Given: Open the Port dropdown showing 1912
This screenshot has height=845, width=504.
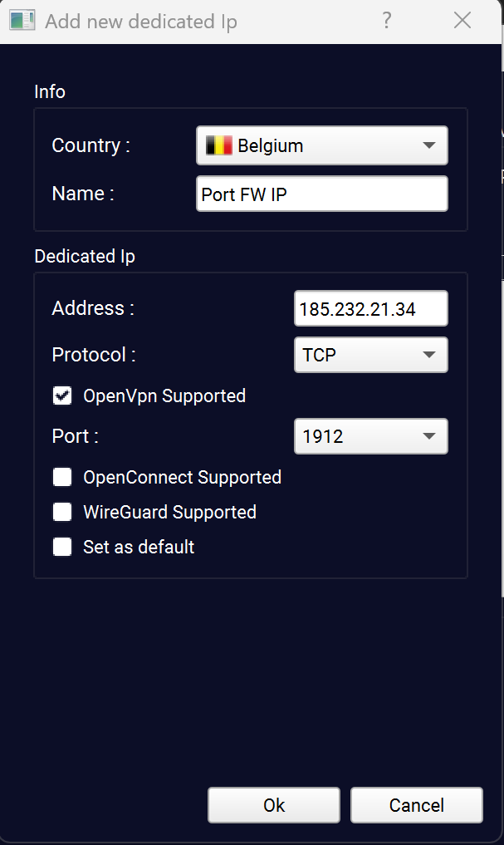Looking at the screenshot, I should (x=370, y=436).
